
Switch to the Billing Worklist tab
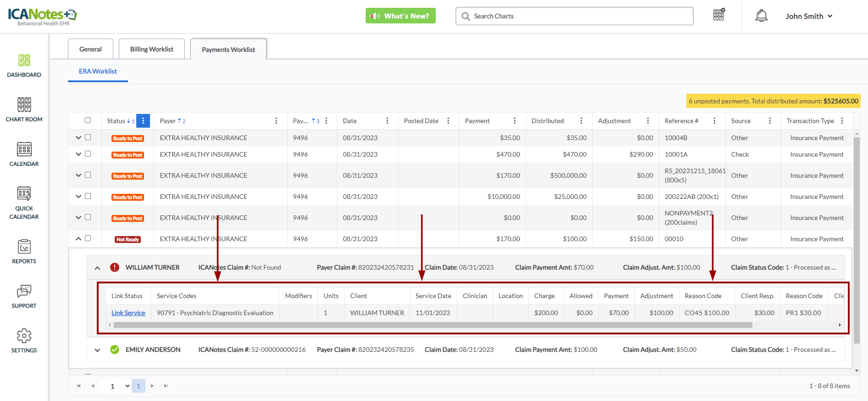coord(151,49)
